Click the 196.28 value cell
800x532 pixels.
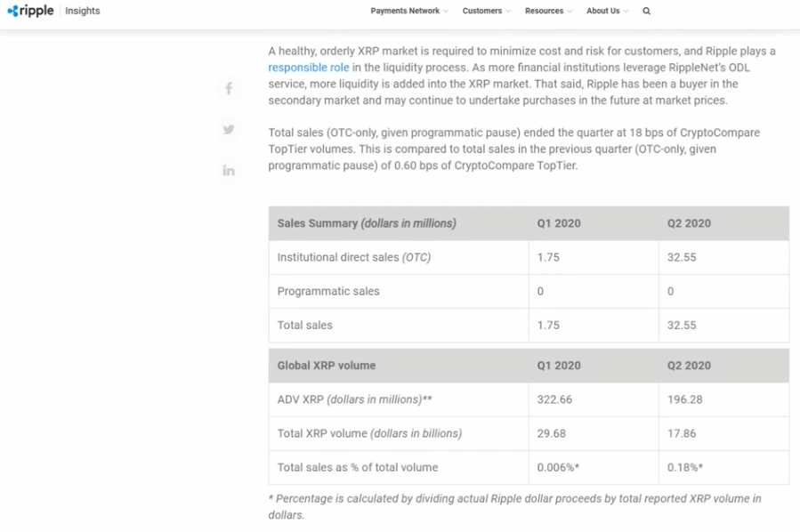tap(685, 399)
